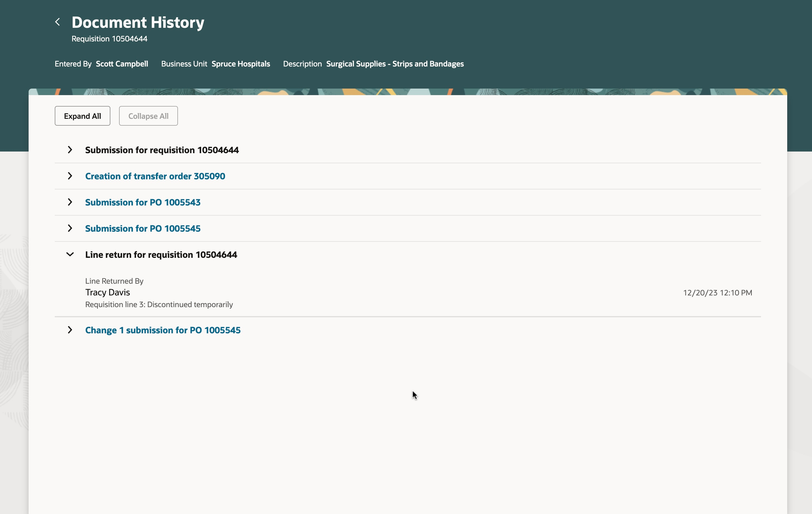Select Tracy Davis name in line return
812x514 pixels.
pos(107,292)
